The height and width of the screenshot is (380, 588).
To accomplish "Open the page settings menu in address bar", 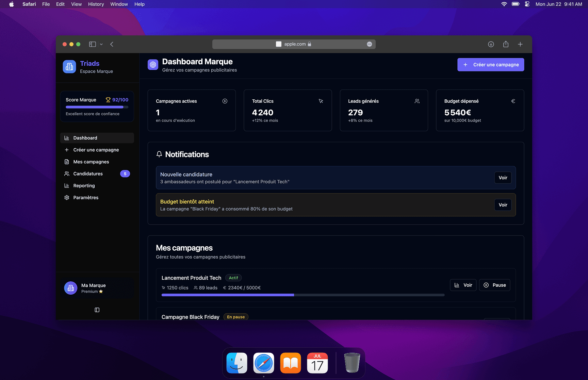I will coord(369,44).
